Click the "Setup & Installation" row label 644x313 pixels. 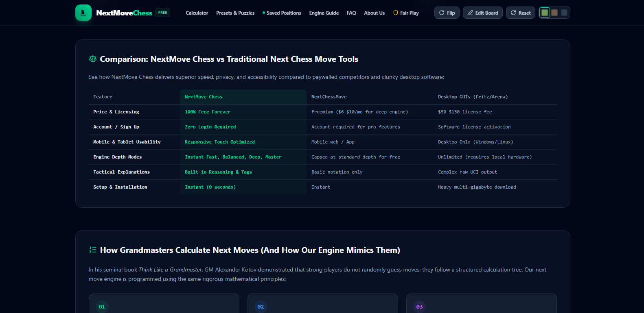click(120, 187)
